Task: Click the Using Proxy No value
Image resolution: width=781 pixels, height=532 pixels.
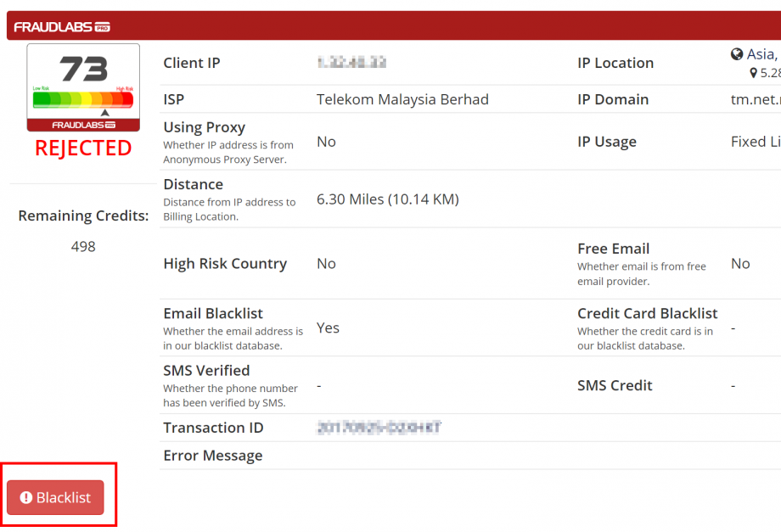Action: click(x=326, y=142)
